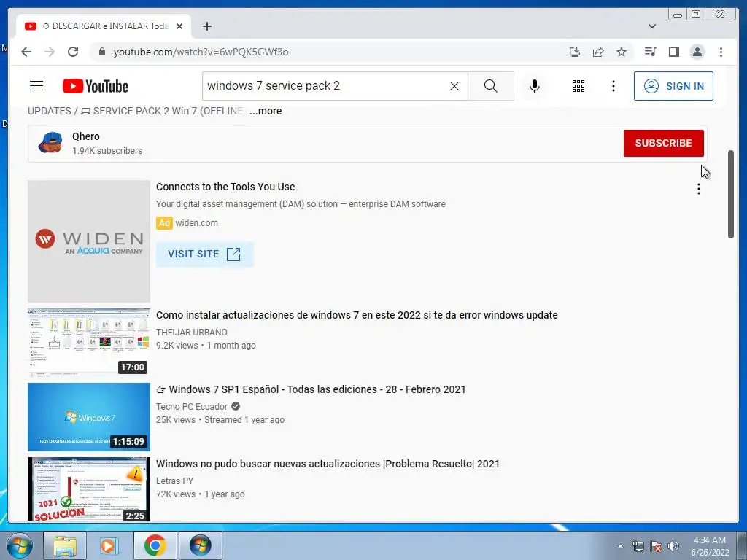Open the volume speaker tray icon
The height and width of the screenshot is (560, 747).
coord(673,546)
